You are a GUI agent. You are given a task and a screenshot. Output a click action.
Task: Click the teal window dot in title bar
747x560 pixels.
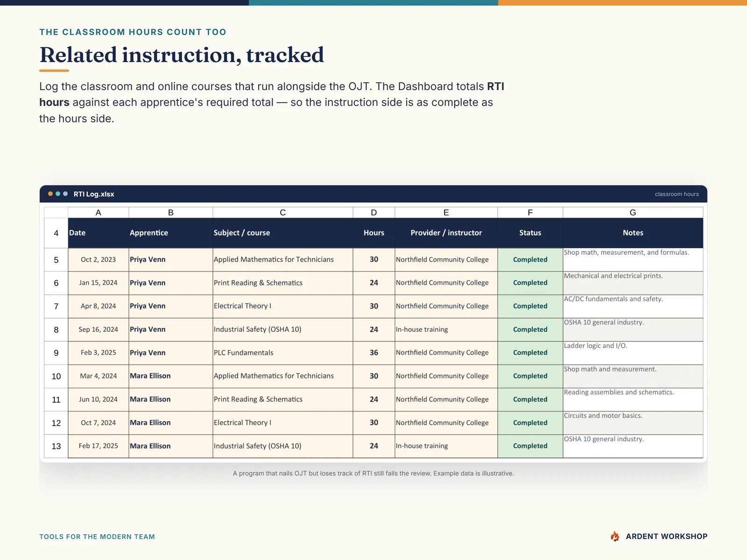pos(58,194)
